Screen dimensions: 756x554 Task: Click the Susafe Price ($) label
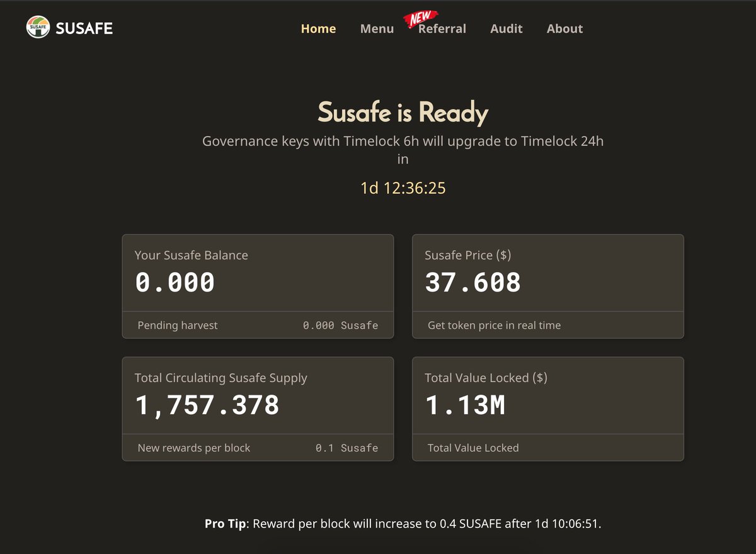click(468, 255)
